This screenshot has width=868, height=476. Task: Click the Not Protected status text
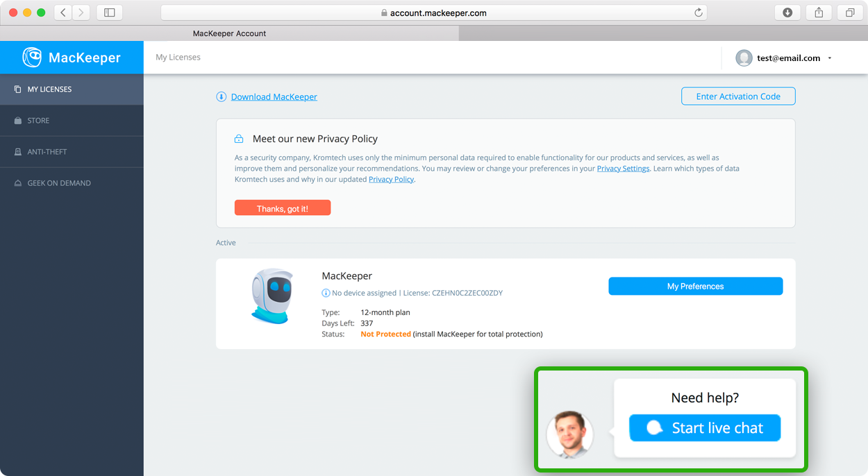coord(385,334)
